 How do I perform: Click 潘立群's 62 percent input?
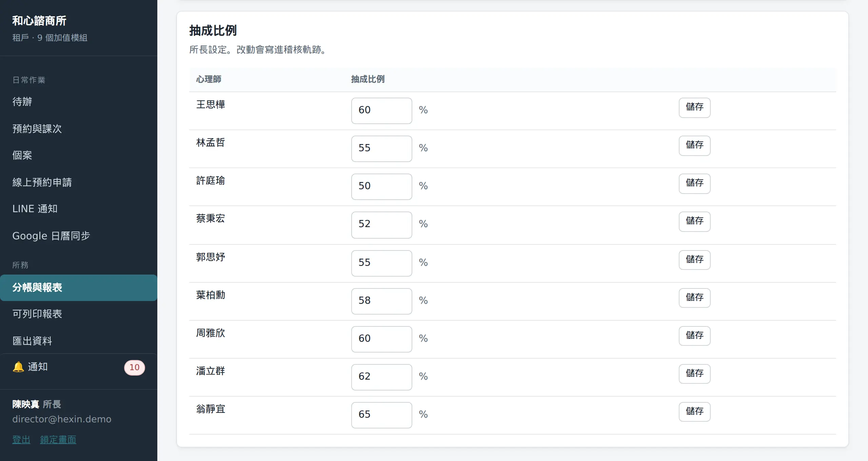(x=381, y=377)
